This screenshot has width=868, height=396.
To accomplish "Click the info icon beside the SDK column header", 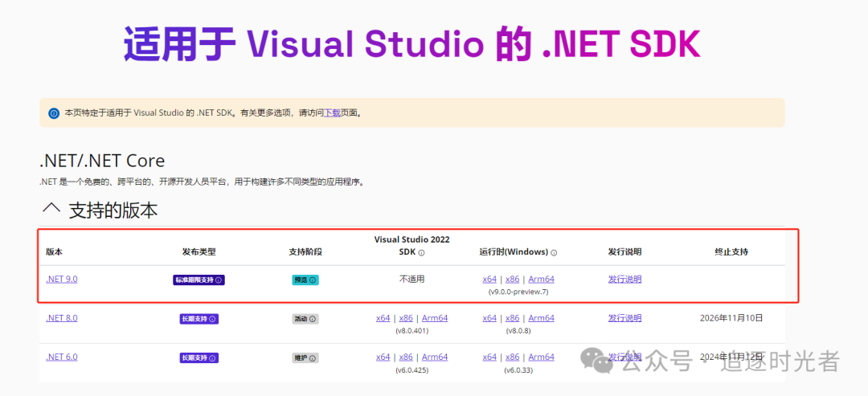I will pos(421,253).
